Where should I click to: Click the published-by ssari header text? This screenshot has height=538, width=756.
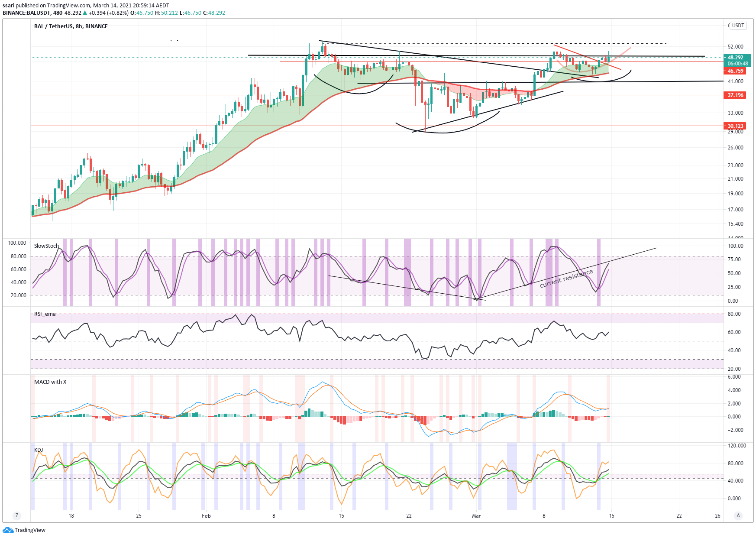(x=86, y=6)
